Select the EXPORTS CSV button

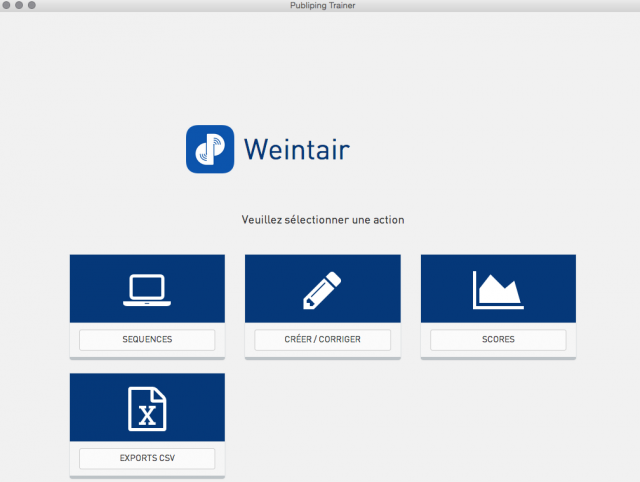(x=147, y=459)
